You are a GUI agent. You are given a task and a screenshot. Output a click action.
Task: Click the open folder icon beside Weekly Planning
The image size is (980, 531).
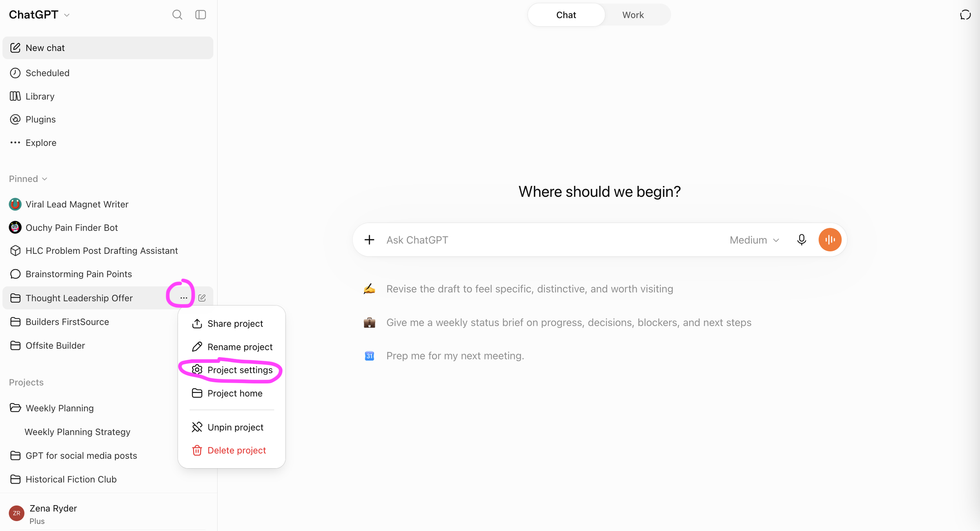(15, 408)
